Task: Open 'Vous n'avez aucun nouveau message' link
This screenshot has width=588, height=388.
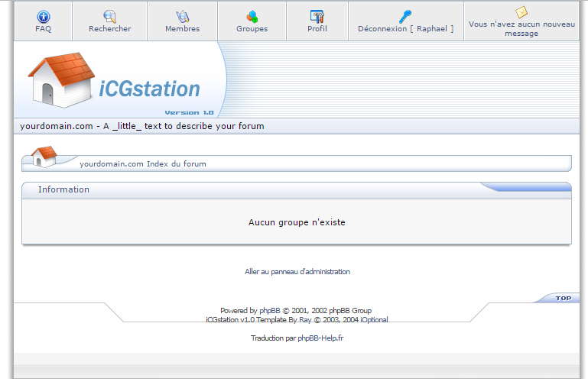Action: 521,29
